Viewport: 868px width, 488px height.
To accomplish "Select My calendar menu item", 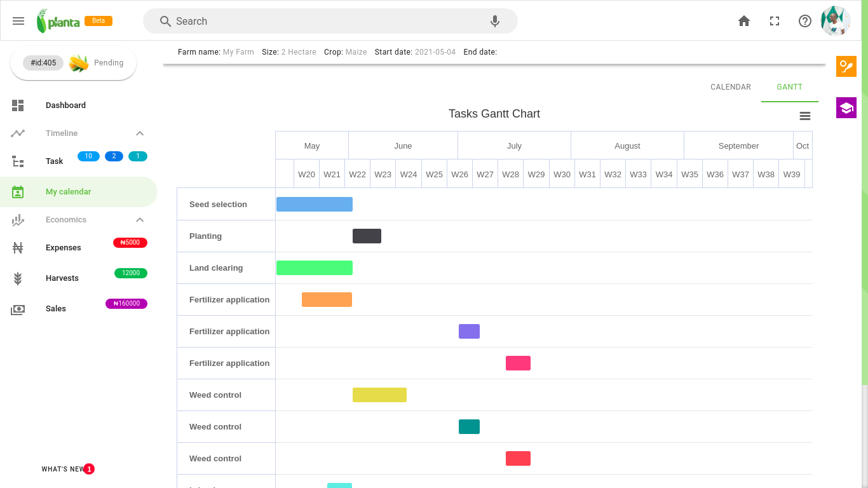I will 79,192.
